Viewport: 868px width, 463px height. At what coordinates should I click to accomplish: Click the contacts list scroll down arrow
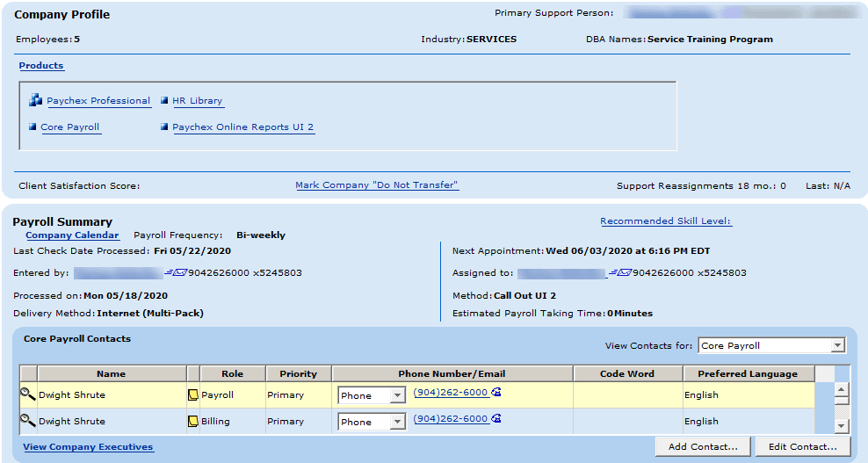(842, 426)
